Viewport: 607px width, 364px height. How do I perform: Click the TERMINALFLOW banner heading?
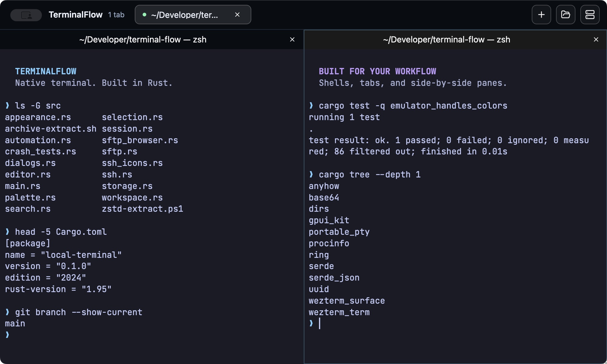[46, 71]
